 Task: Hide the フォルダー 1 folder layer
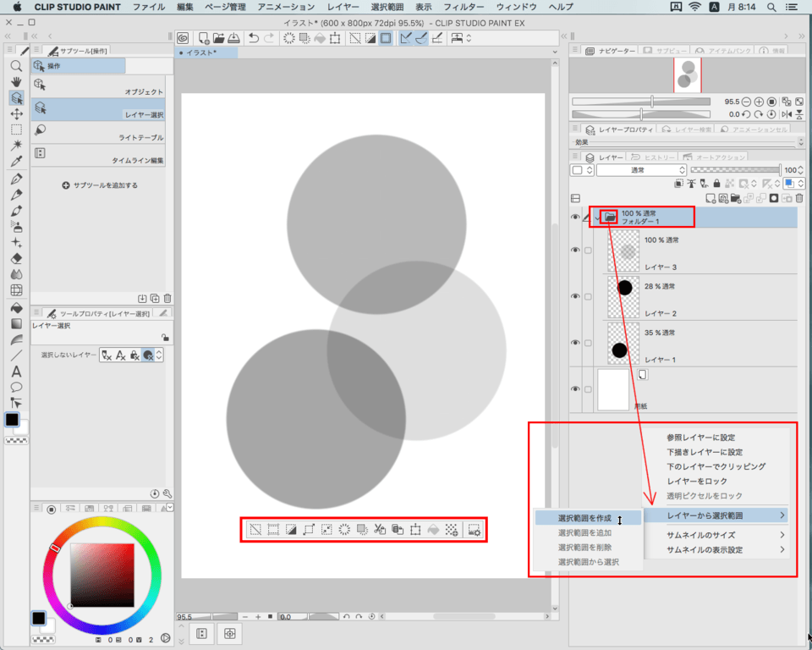[x=575, y=218]
